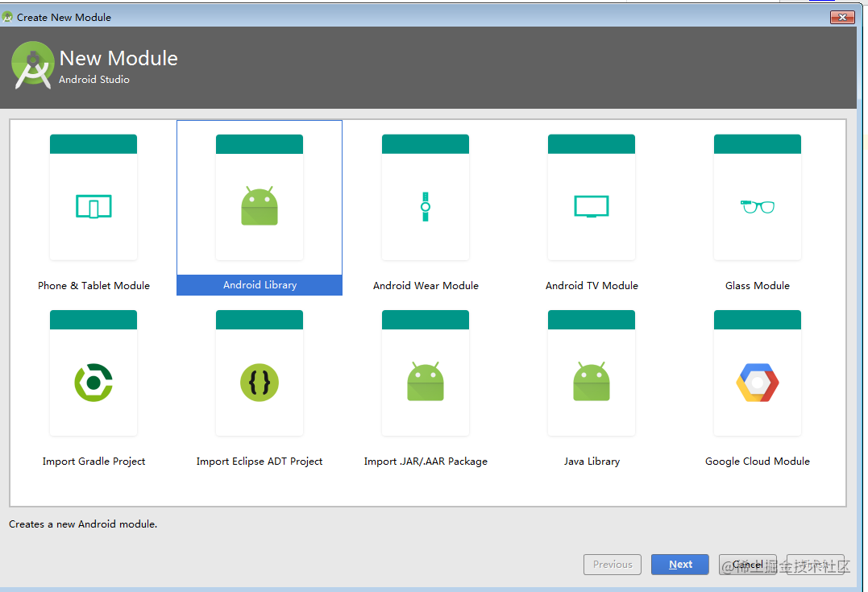The image size is (868, 592).
Task: Click the 'Phone & Tablet Module' label
Action: (x=93, y=285)
